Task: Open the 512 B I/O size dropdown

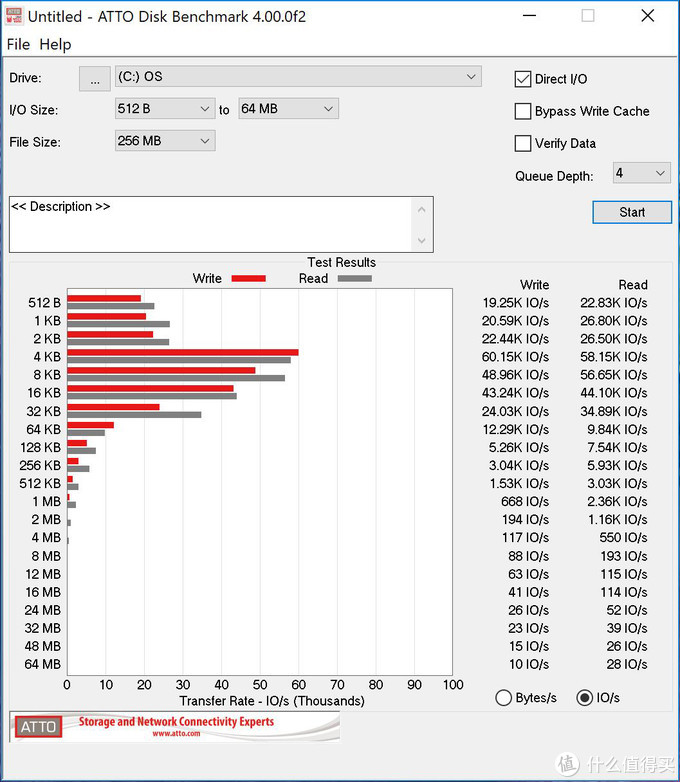Action: 165,109
